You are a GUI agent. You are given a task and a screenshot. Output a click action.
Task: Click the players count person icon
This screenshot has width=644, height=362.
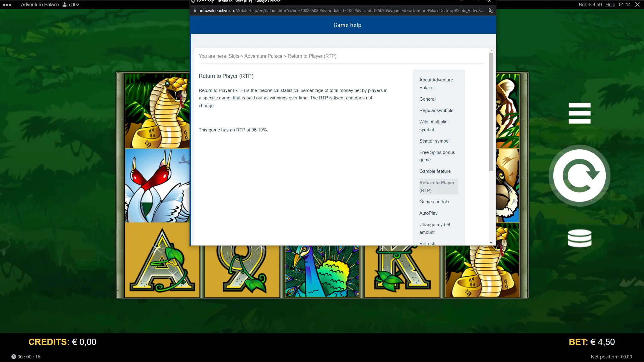point(64,4)
